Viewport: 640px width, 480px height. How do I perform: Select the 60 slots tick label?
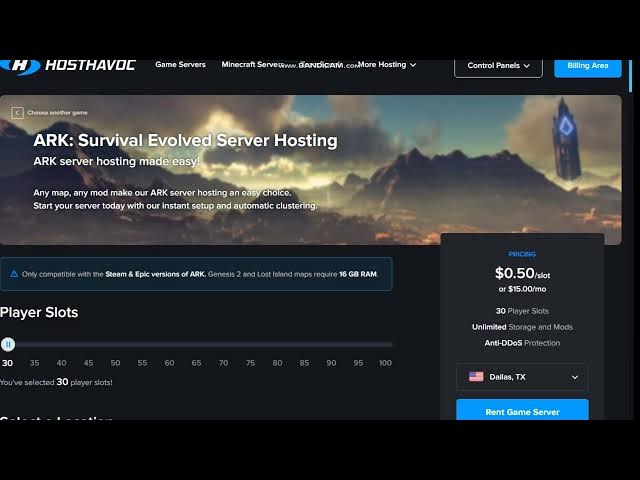pyautogui.click(x=169, y=363)
